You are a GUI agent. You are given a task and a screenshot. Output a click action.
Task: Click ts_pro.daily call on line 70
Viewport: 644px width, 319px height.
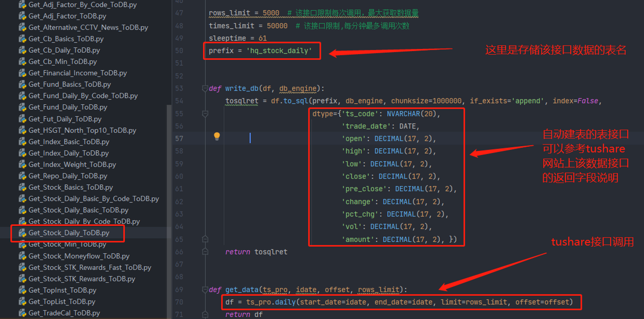[x=271, y=302]
